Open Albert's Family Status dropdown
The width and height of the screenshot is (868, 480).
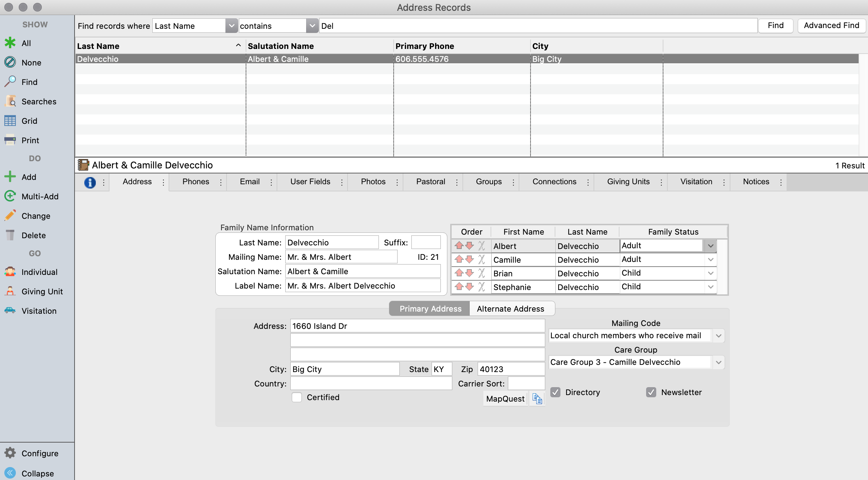click(x=710, y=245)
